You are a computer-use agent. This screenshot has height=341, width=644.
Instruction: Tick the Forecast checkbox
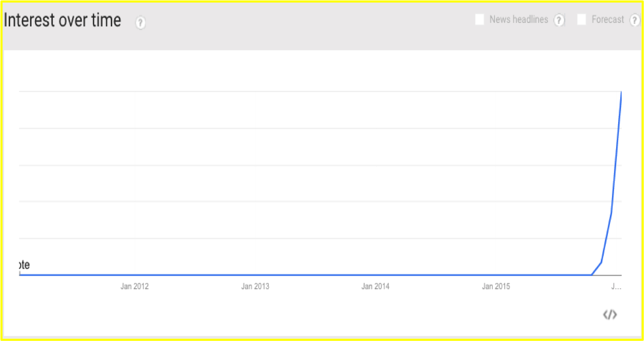582,20
